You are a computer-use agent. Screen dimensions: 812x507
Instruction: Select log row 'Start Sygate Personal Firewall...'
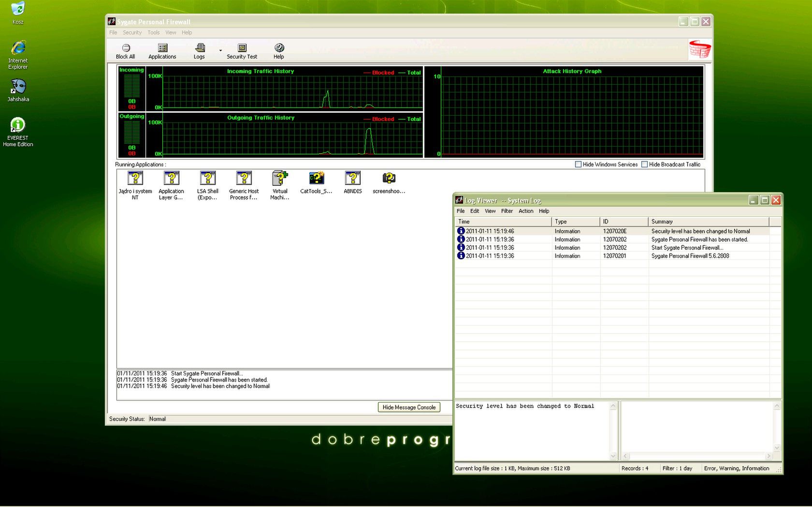coord(612,248)
